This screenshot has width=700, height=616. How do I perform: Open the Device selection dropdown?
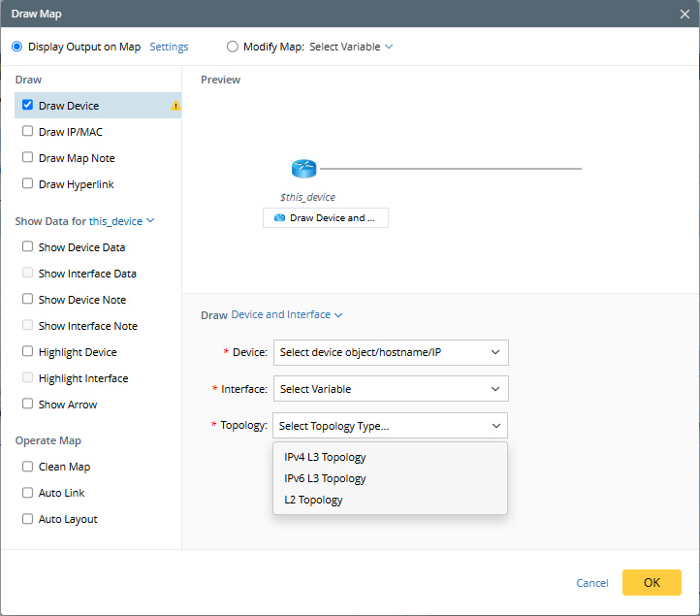[x=391, y=352]
